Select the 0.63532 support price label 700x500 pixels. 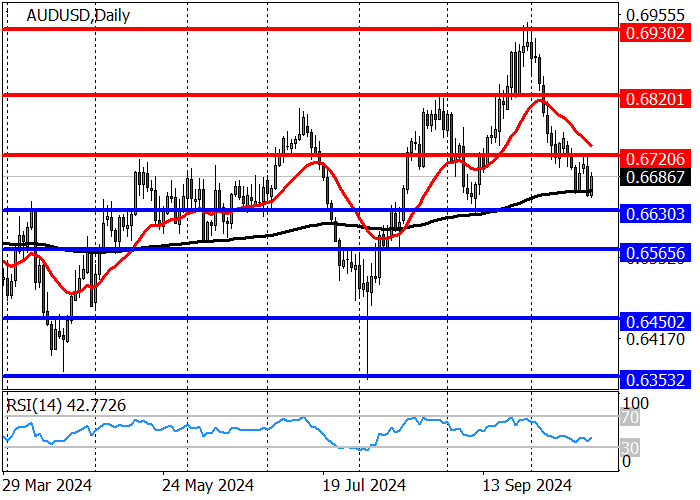click(x=655, y=380)
